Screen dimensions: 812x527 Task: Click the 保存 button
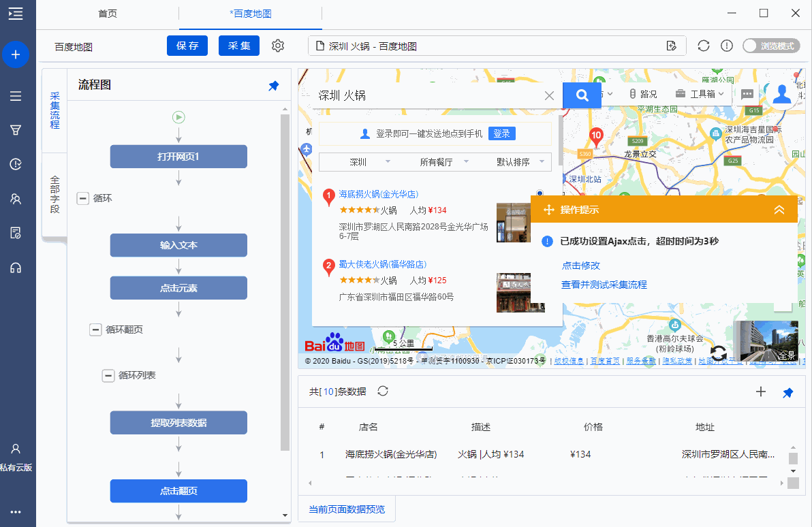click(x=187, y=46)
